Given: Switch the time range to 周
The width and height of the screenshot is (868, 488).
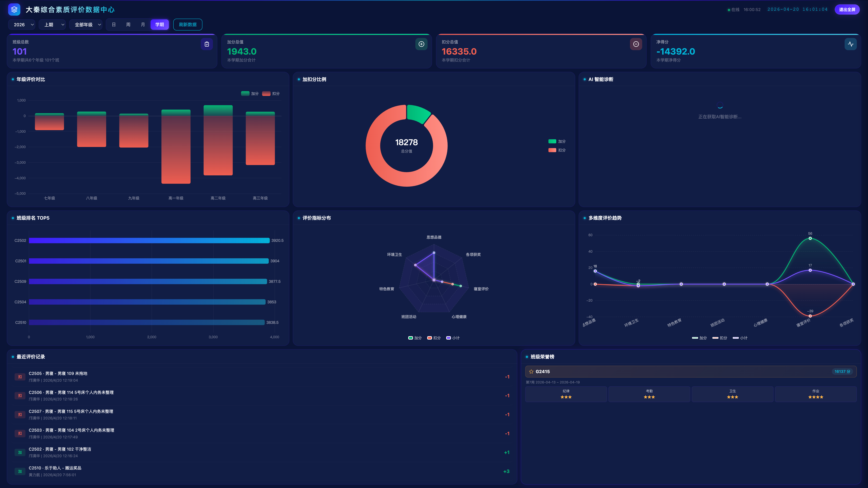Looking at the screenshot, I should tap(128, 25).
